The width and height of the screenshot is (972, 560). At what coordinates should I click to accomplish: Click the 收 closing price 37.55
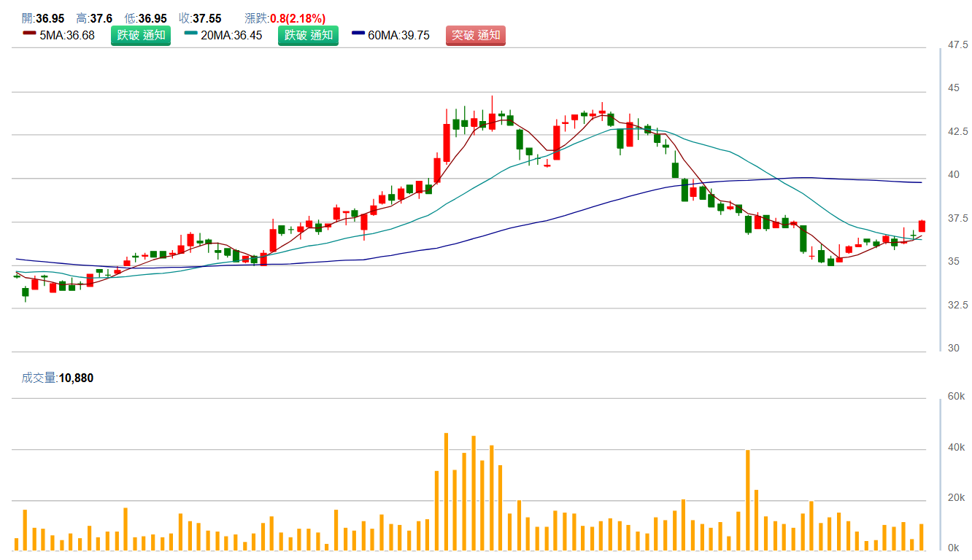207,18
